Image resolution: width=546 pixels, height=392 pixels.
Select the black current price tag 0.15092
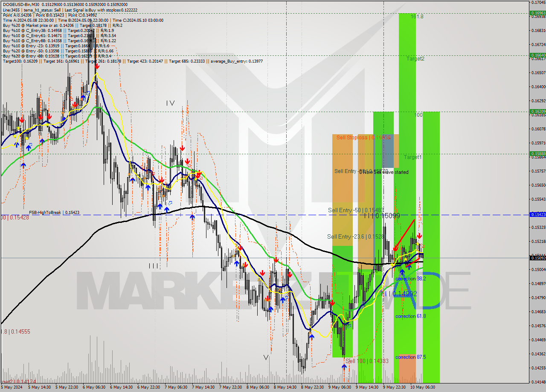(x=537, y=258)
